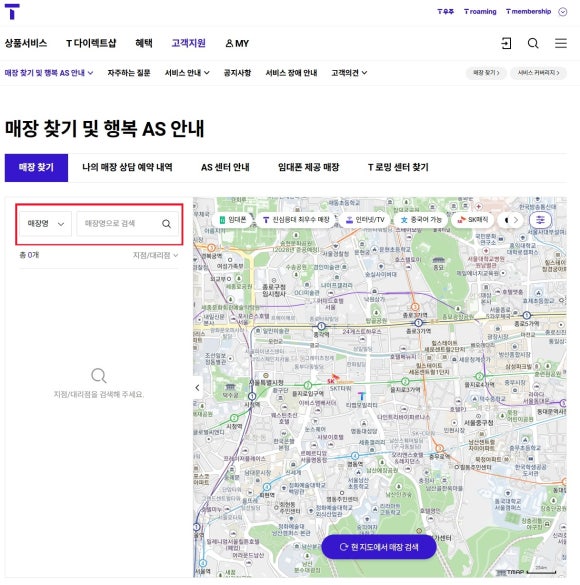
Task: Open the 혜택 menu
Action: click(x=144, y=43)
